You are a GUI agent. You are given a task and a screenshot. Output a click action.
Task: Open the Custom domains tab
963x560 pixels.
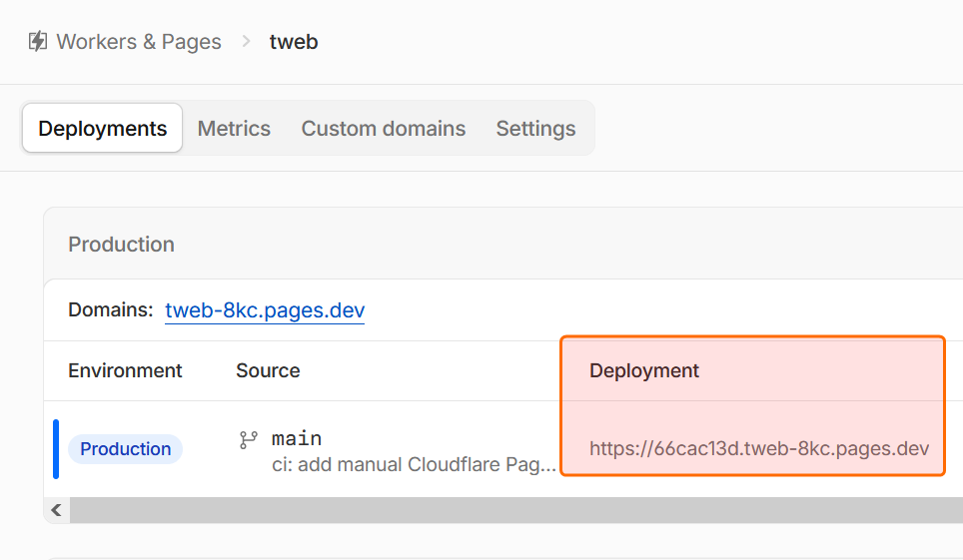click(x=384, y=129)
